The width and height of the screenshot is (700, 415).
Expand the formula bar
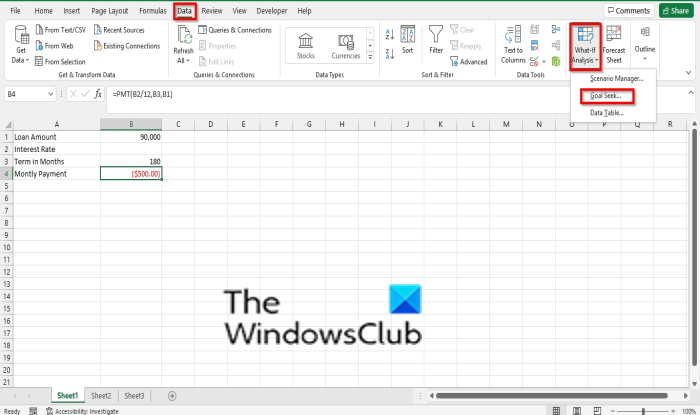(x=691, y=93)
